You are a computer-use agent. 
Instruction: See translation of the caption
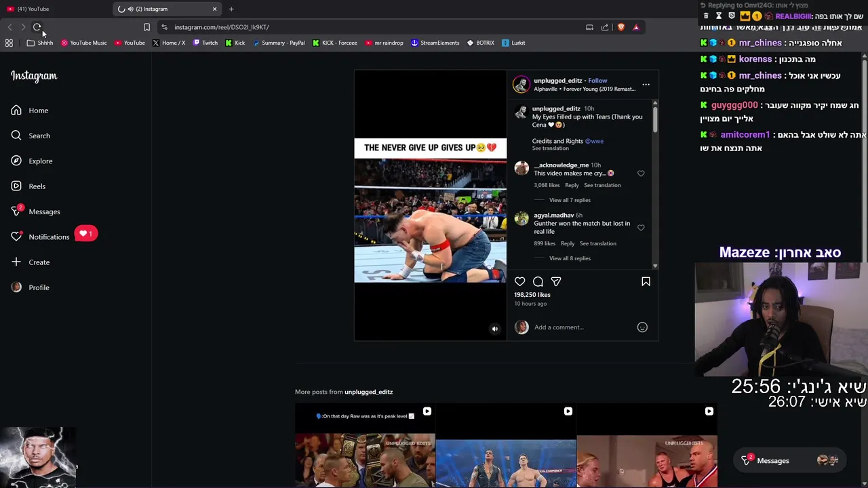551,148
